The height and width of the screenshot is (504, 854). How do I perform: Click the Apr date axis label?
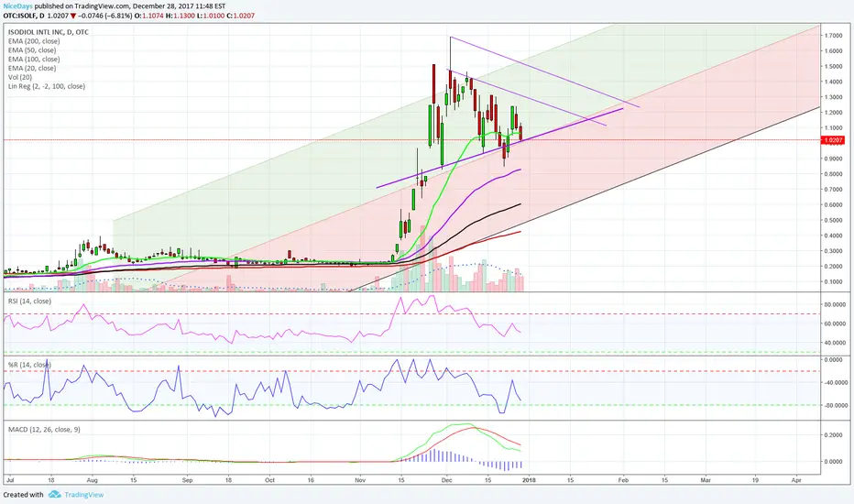(796, 480)
